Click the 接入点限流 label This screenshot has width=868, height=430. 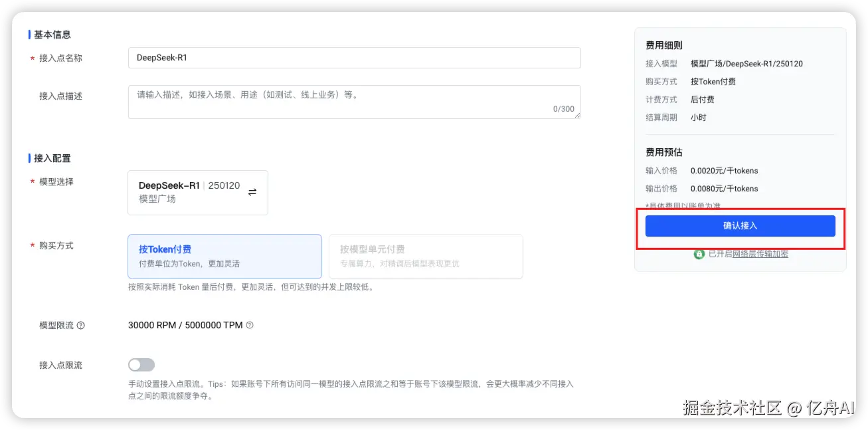61,366
